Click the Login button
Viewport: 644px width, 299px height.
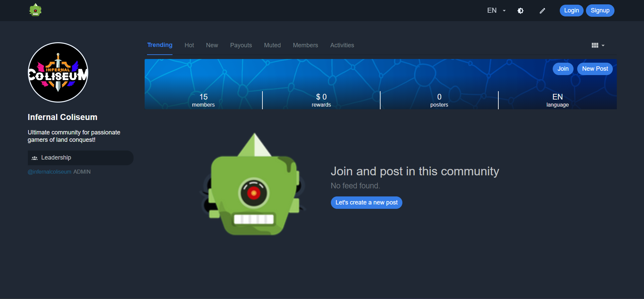[572, 10]
